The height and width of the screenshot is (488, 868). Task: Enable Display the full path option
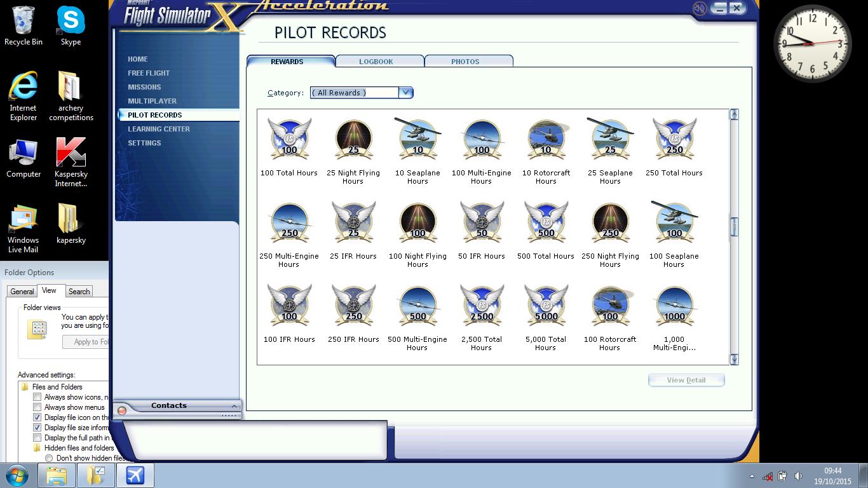(x=37, y=438)
